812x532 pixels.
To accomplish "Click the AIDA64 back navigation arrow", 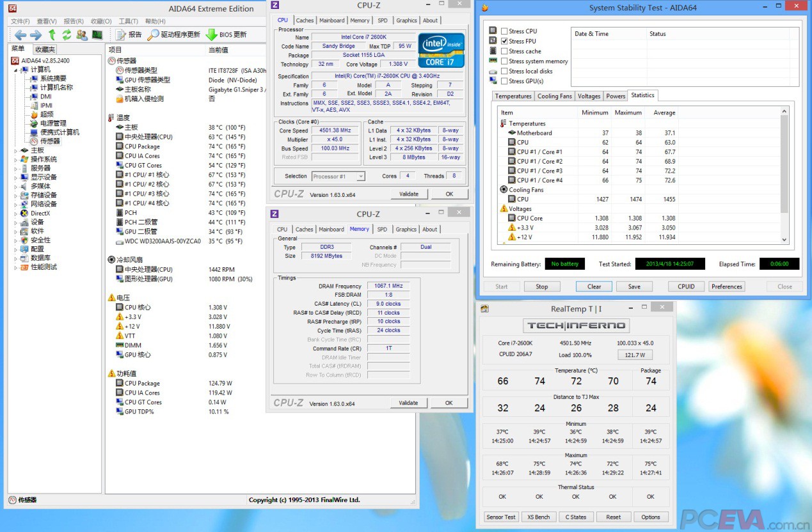I will 20,35.
